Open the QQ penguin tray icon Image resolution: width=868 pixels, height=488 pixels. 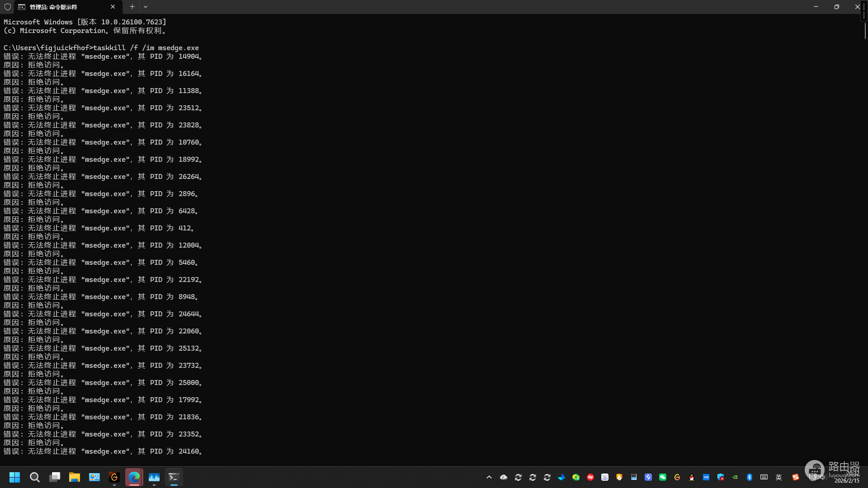point(692,477)
